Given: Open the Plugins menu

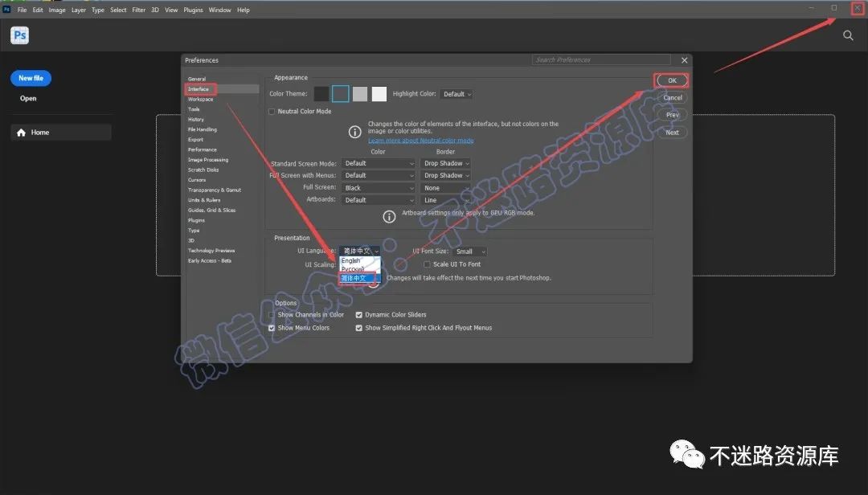Looking at the screenshot, I should pyautogui.click(x=193, y=10).
